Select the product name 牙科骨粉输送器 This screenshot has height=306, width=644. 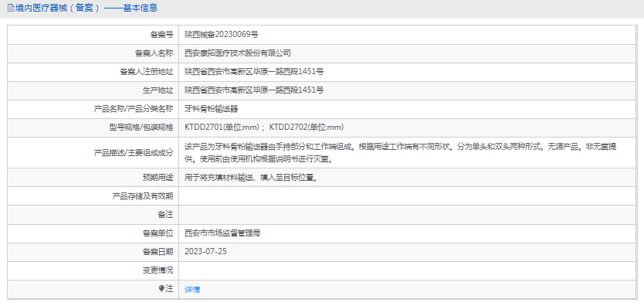(x=211, y=109)
